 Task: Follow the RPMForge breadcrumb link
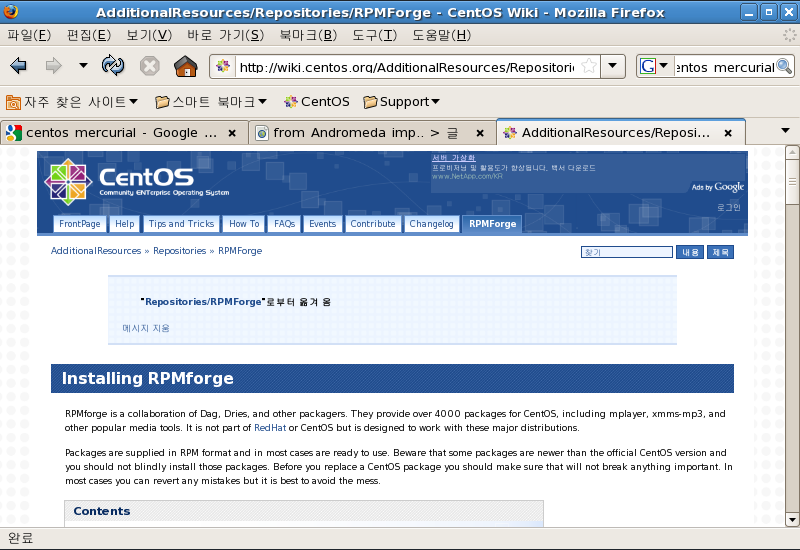point(240,251)
